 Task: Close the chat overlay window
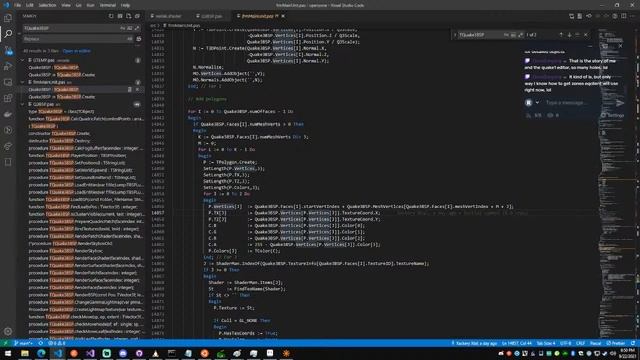(620, 46)
